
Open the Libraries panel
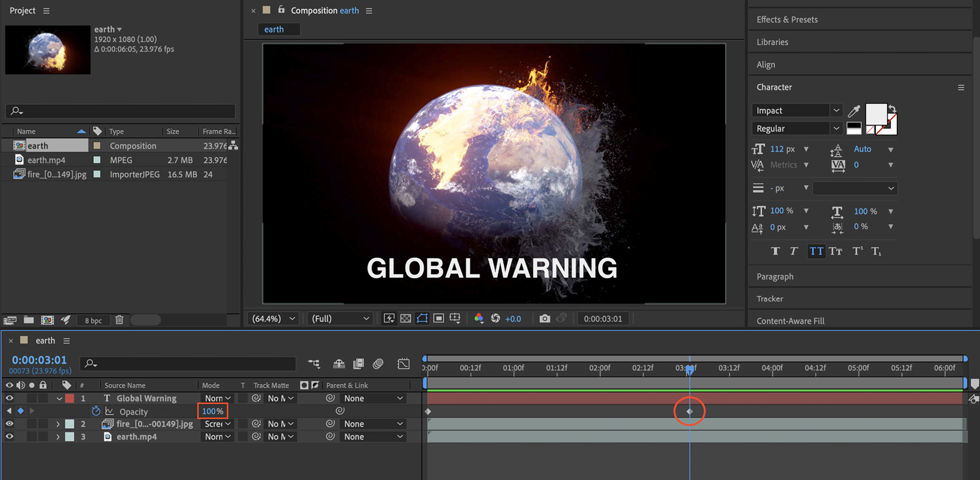(772, 42)
